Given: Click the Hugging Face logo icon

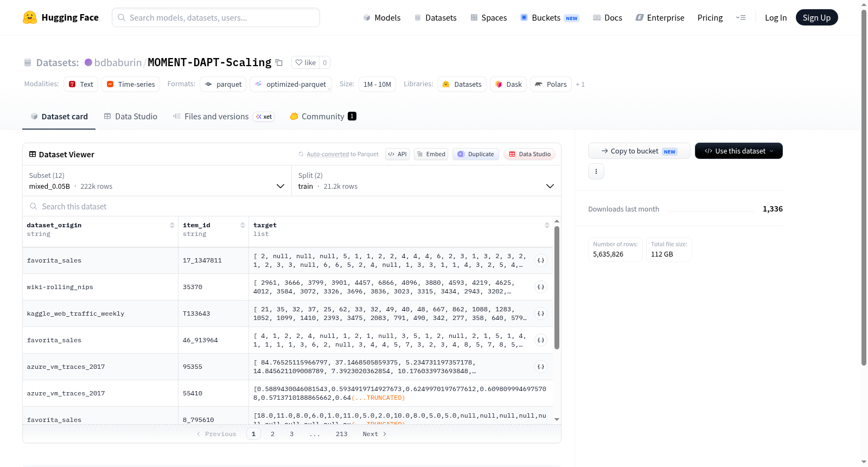Looking at the screenshot, I should click(30, 17).
